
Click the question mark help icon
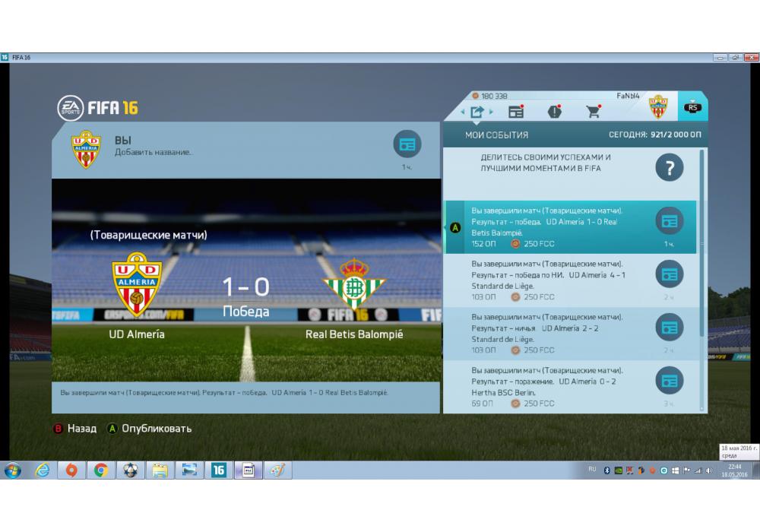point(670,168)
